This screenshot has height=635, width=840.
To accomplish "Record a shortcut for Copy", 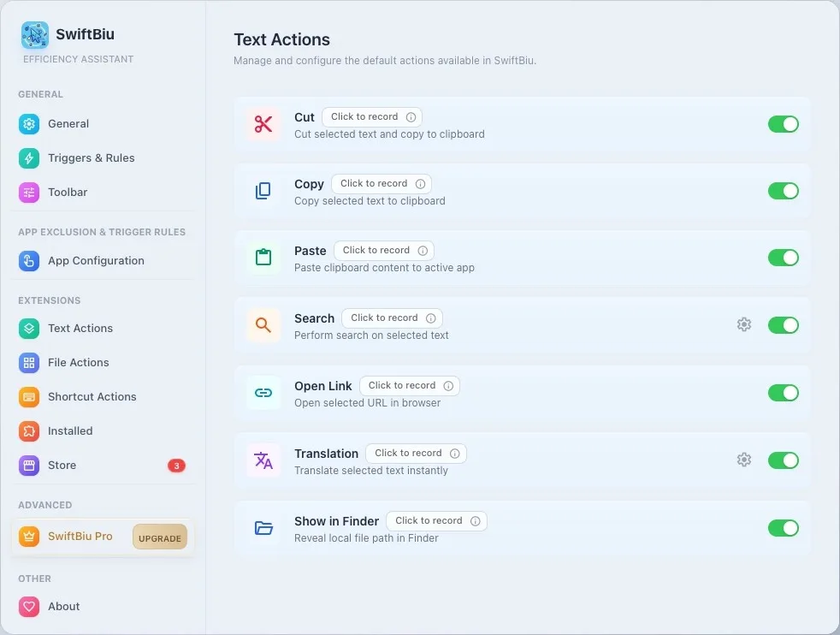I will click(382, 184).
